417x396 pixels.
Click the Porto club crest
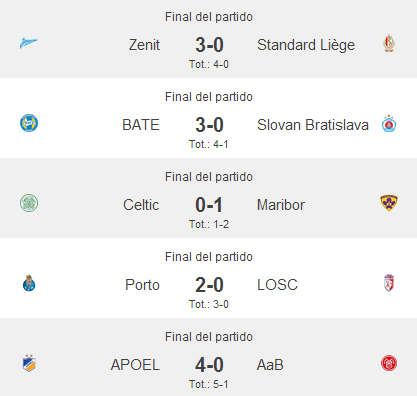pos(29,283)
